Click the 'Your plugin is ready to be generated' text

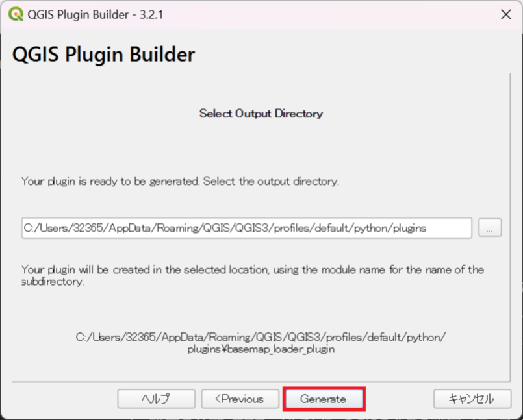(x=181, y=181)
